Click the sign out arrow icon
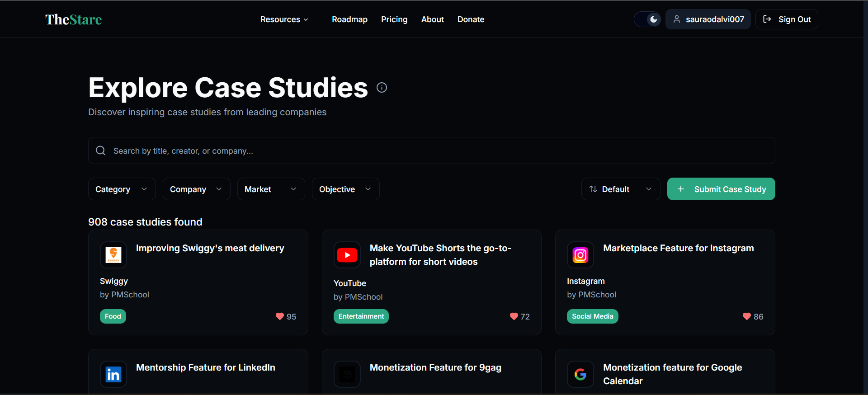 click(767, 19)
